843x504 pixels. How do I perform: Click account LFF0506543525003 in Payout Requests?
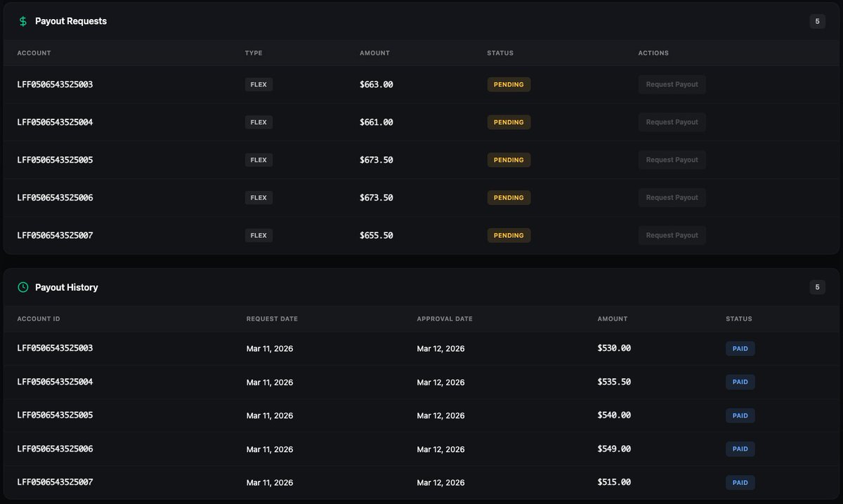coord(55,84)
